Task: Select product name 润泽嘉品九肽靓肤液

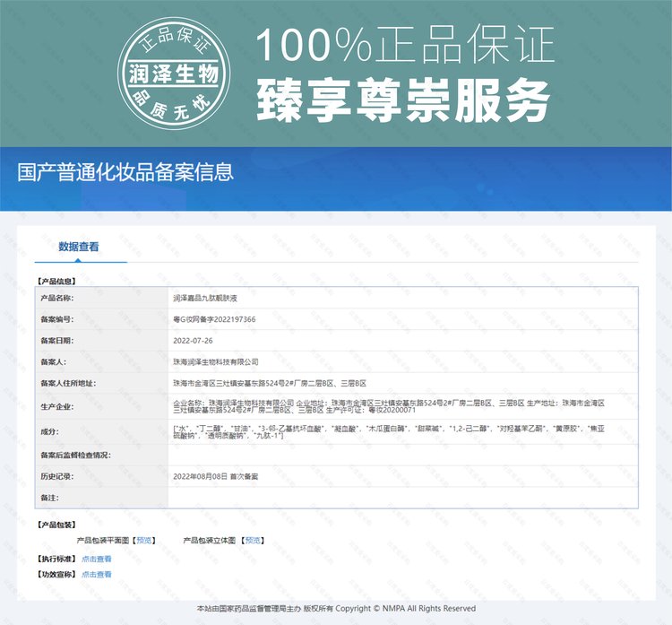Action: click(205, 298)
